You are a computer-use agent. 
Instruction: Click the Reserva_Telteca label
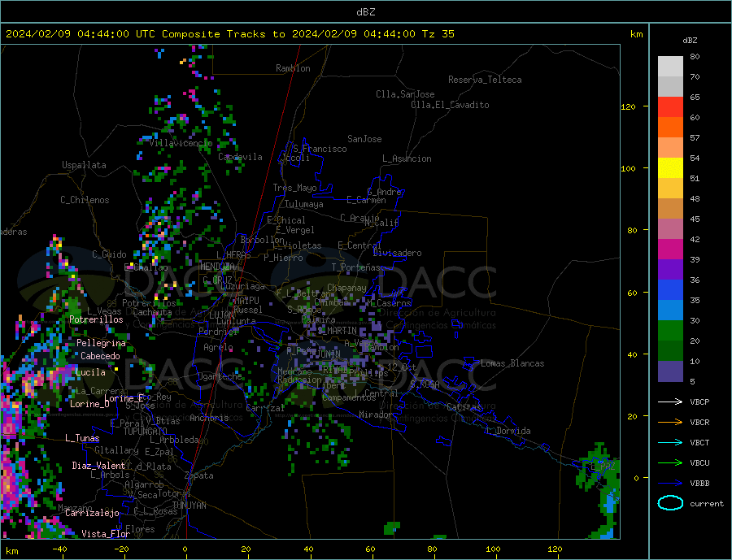[485, 80]
